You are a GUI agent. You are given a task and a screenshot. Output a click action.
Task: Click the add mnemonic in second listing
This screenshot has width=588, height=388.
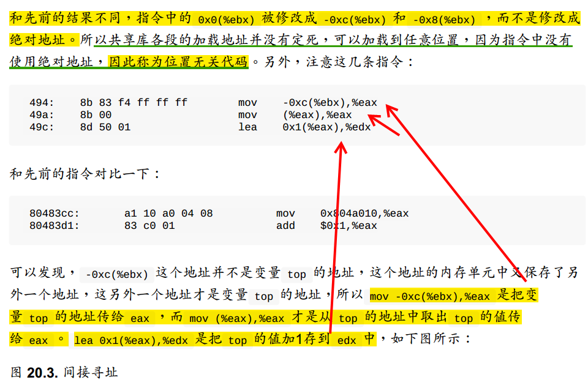(285, 226)
